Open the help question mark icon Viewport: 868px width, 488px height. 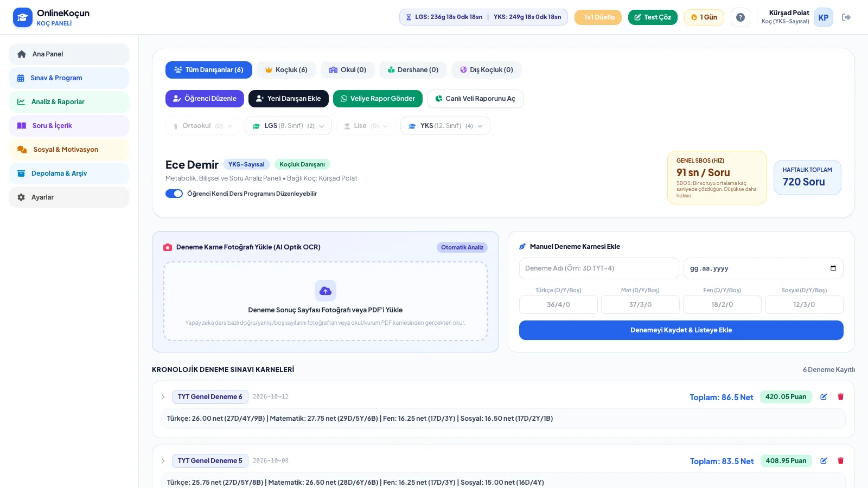point(741,17)
